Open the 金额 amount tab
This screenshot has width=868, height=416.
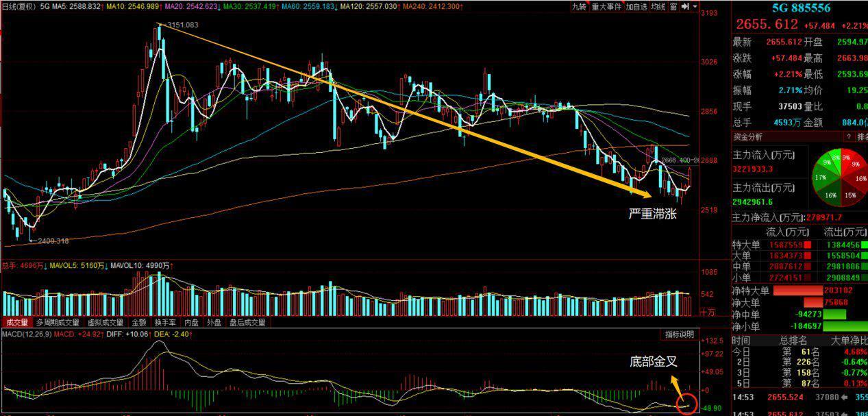(139, 322)
